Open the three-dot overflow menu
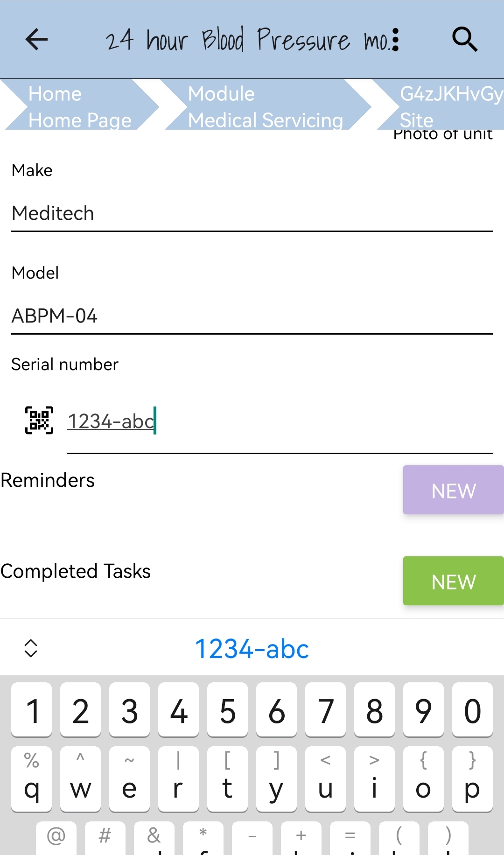 [396, 39]
